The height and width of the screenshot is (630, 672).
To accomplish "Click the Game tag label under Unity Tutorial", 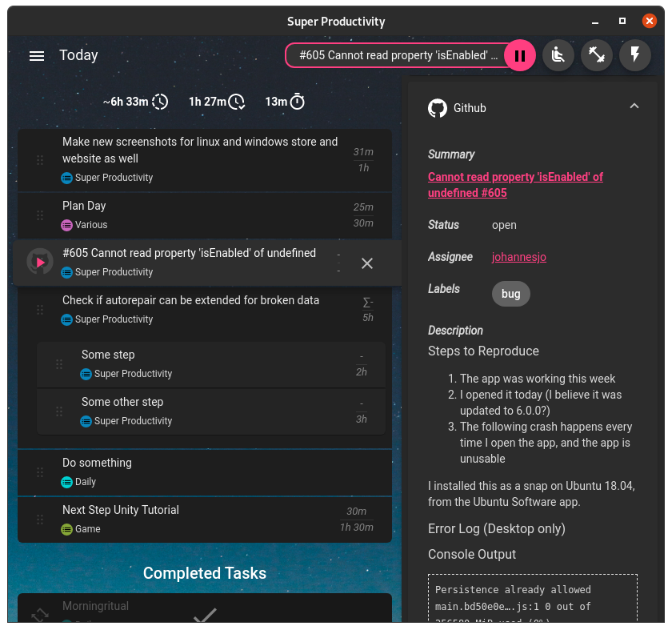I will 87,529.
